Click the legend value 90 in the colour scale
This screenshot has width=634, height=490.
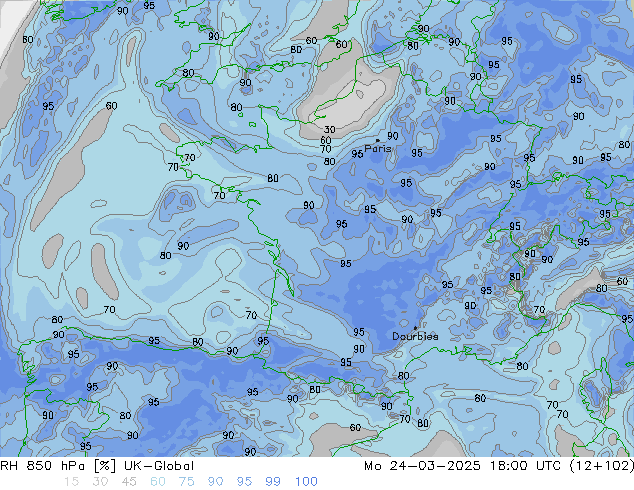click(x=216, y=482)
